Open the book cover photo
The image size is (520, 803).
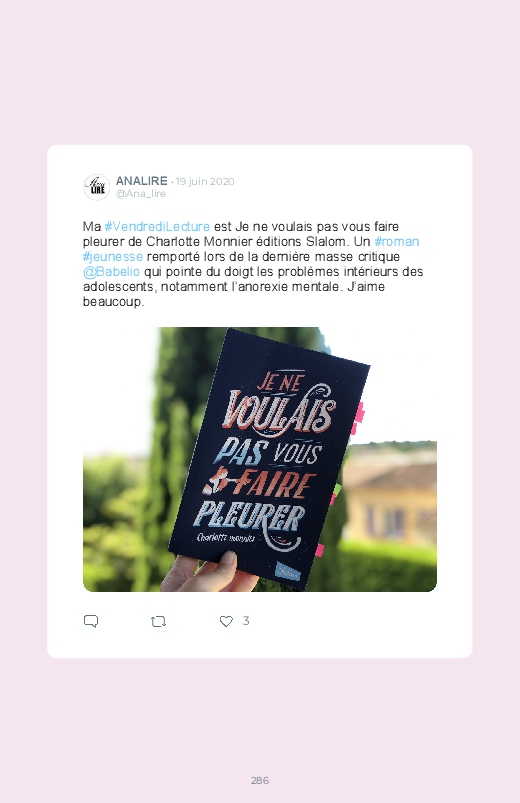(x=260, y=459)
